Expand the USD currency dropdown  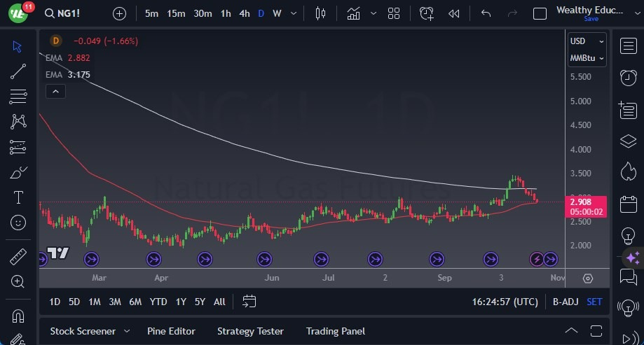(587, 41)
